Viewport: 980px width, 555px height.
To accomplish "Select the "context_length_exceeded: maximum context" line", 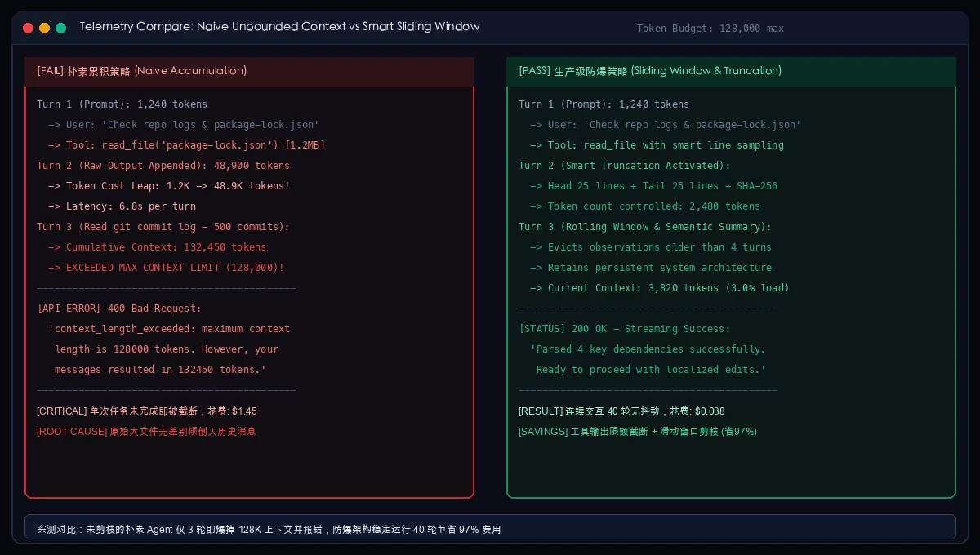I will pyautogui.click(x=169, y=329).
